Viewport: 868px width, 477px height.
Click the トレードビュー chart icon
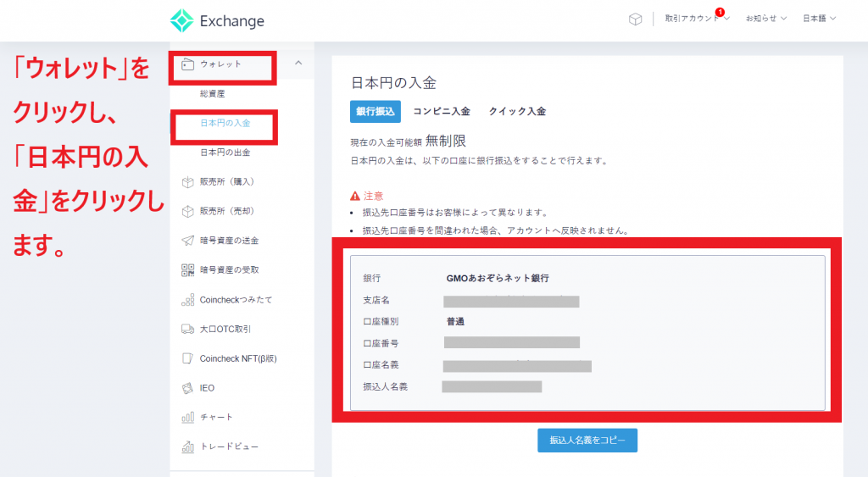[187, 446]
